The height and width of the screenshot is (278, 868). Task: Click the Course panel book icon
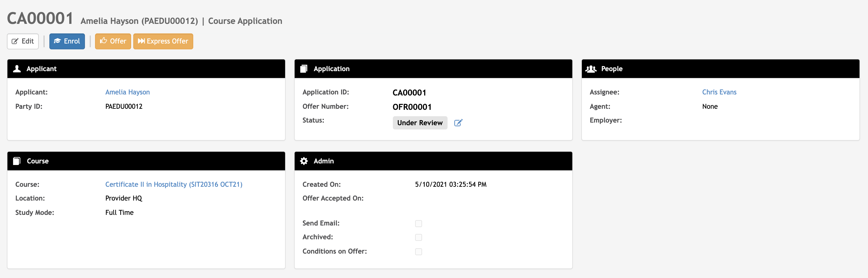[17, 161]
